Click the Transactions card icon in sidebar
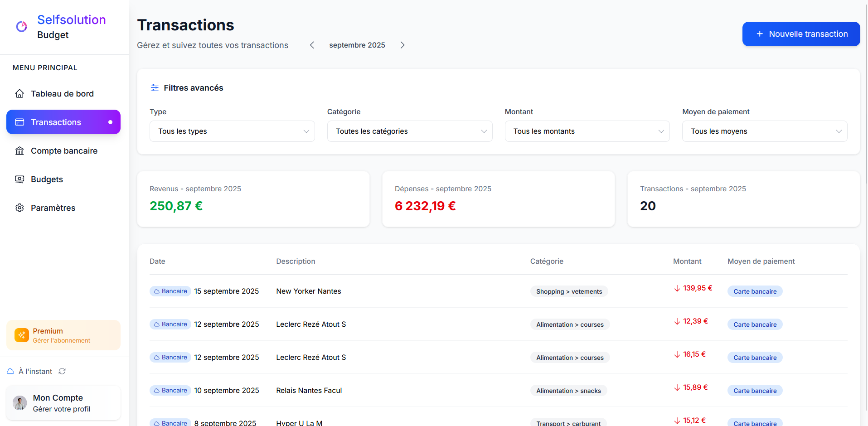Image resolution: width=868 pixels, height=426 pixels. coord(19,122)
